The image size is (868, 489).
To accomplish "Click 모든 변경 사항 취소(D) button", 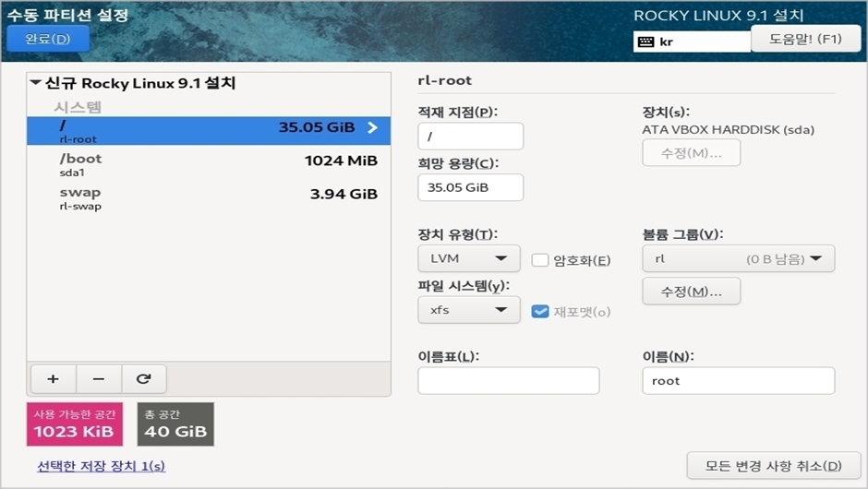I will point(773,466).
